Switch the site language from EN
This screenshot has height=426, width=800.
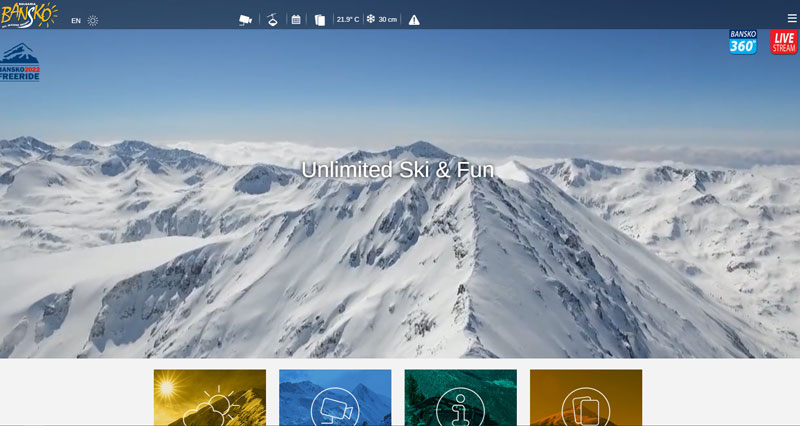76,20
